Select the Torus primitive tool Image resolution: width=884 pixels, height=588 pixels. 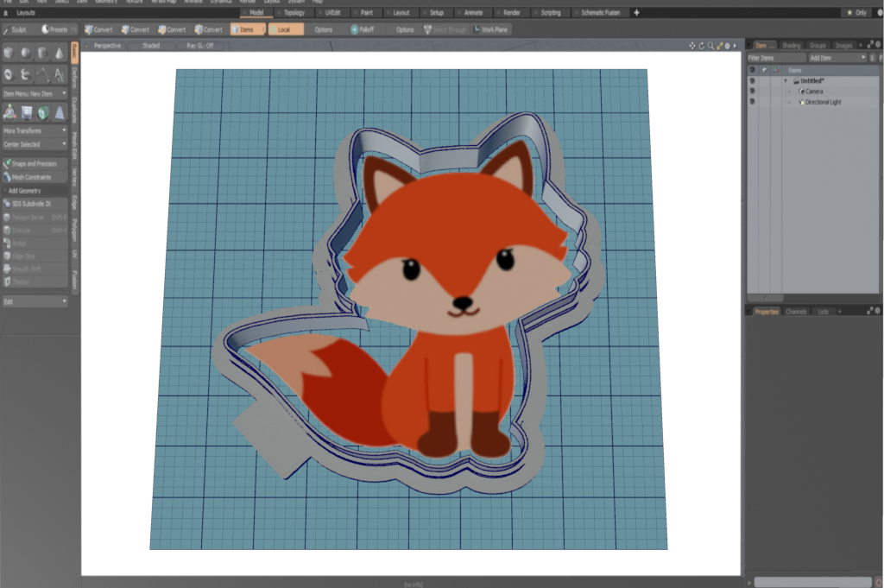click(9, 74)
